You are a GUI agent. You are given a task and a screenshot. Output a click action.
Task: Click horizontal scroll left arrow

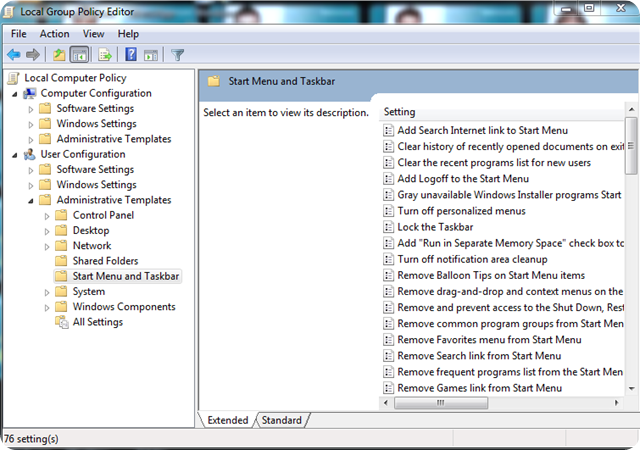coord(386,403)
